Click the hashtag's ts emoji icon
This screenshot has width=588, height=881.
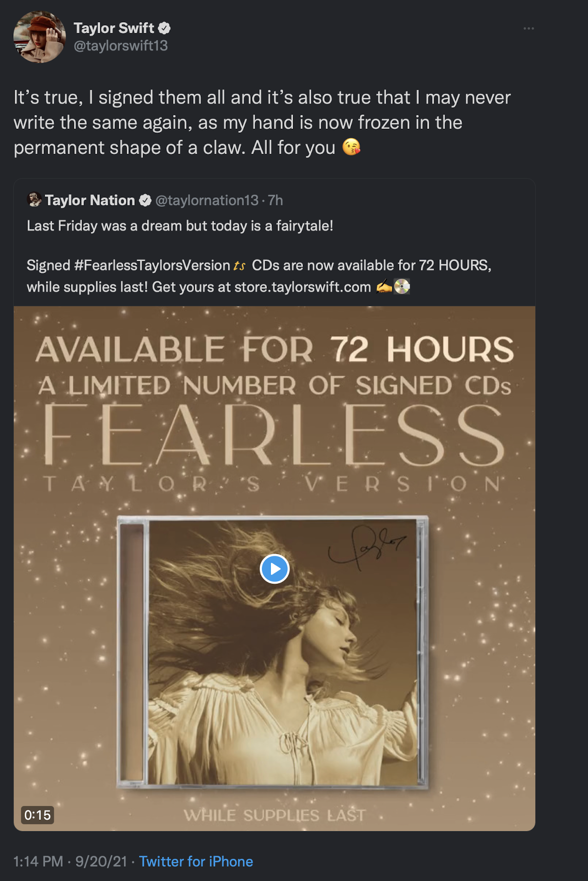pyautogui.click(x=239, y=266)
